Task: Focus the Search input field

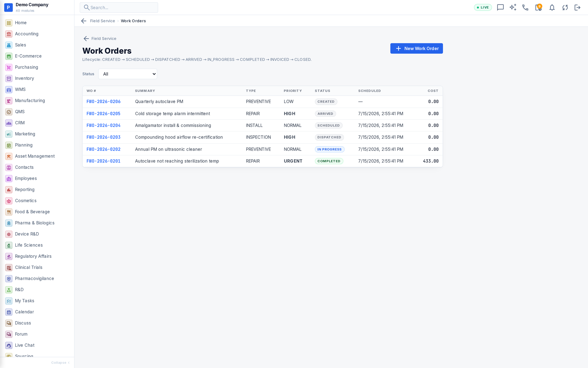Action: [119, 8]
